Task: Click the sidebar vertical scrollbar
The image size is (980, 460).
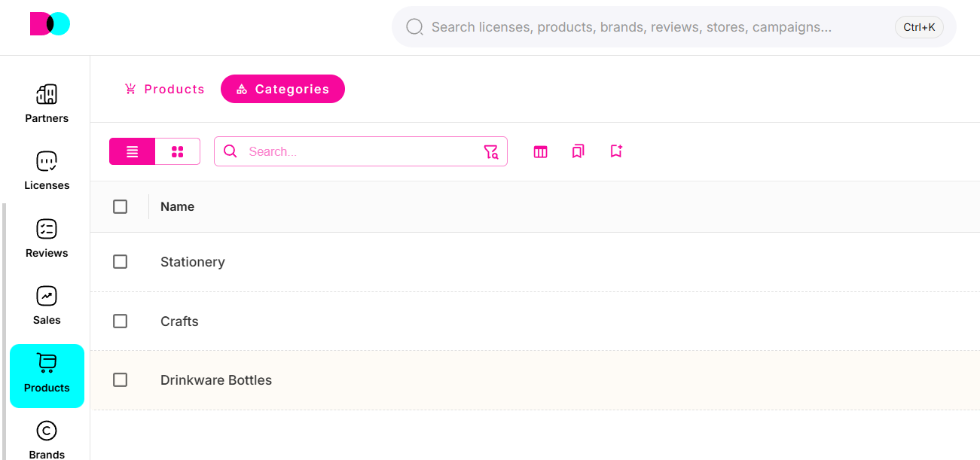Action: [x=4, y=331]
